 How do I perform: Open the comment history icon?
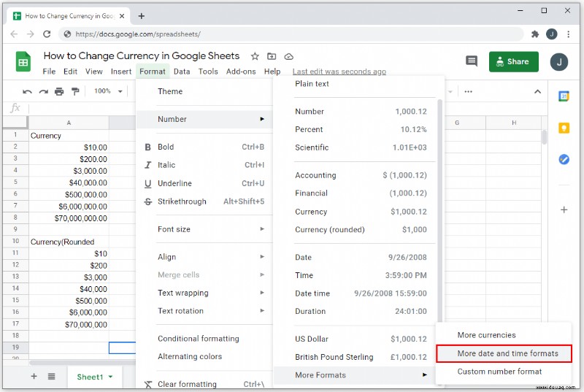point(472,61)
